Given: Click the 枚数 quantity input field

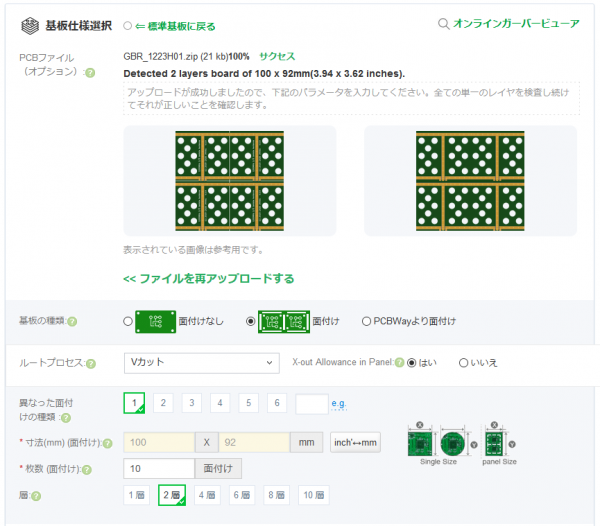Looking at the screenshot, I should tap(158, 468).
